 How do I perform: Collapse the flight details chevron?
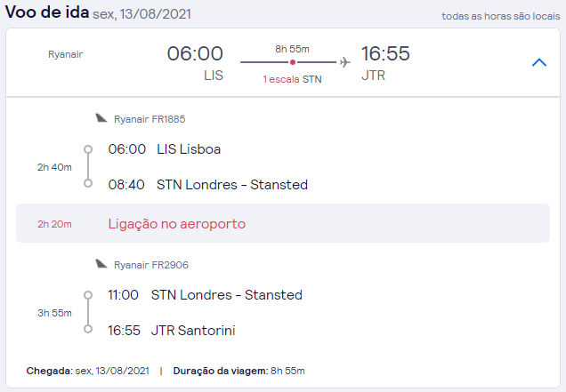click(x=538, y=62)
